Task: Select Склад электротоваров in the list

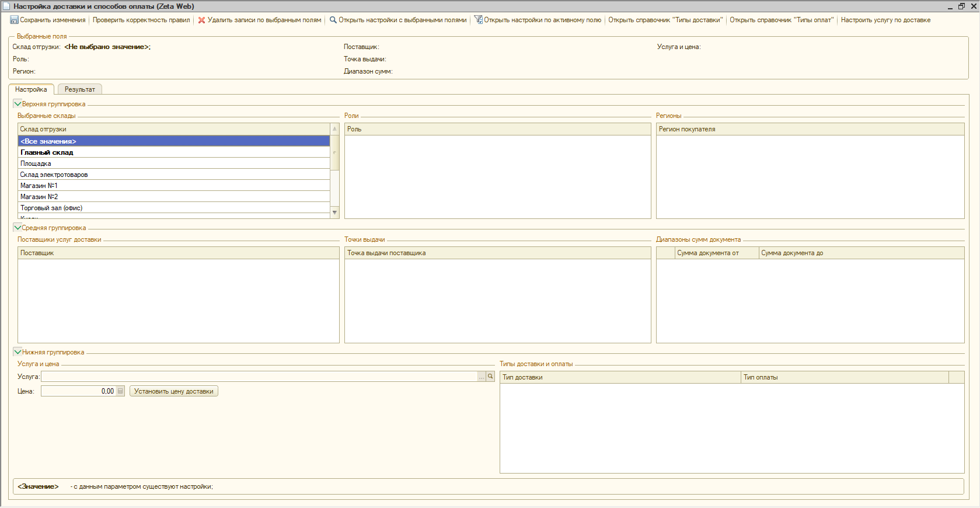Action: point(174,175)
